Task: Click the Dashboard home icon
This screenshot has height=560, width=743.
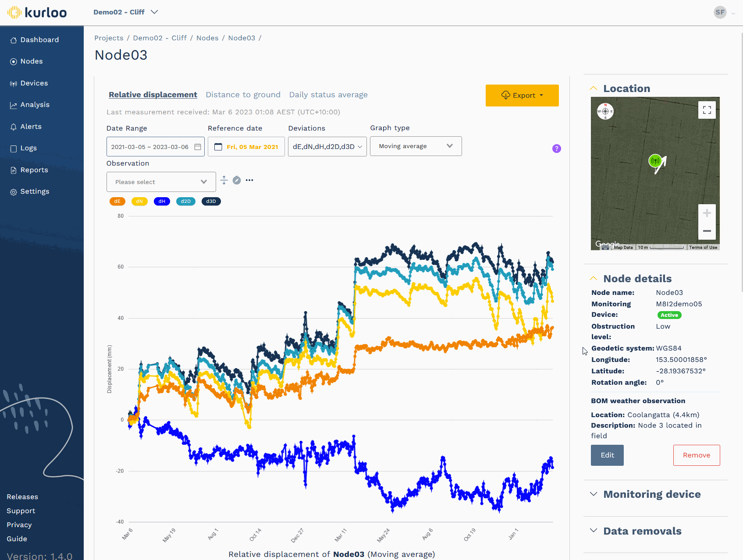Action: coord(14,40)
